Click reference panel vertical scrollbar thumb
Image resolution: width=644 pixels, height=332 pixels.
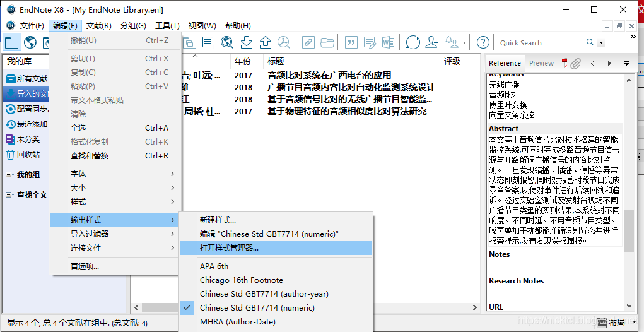click(629, 230)
